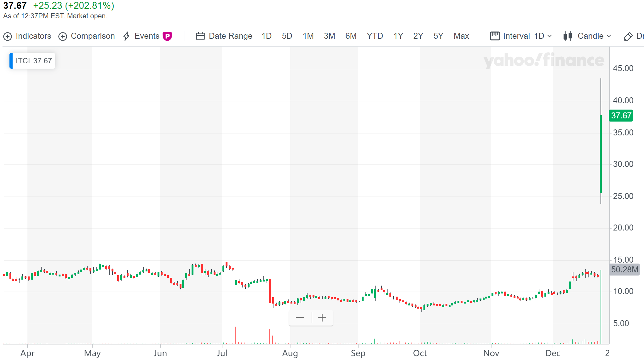644x364 pixels.
Task: Click the 50.28M volume label
Action: (624, 270)
